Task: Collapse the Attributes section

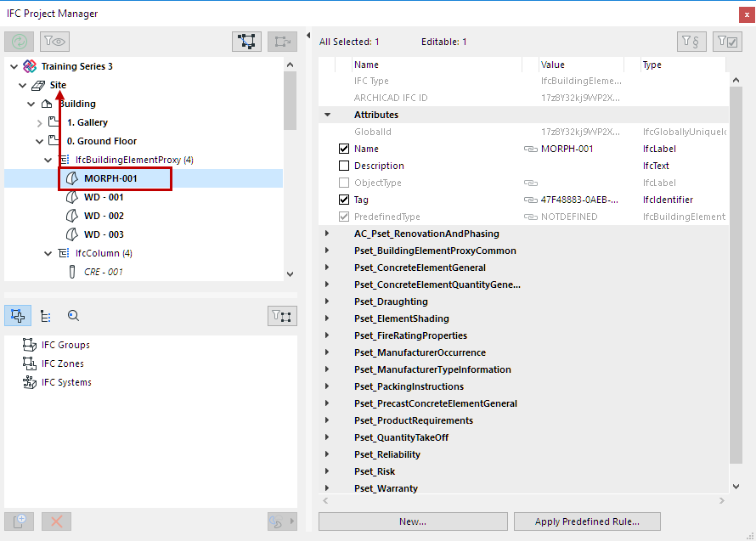Action: [327, 115]
